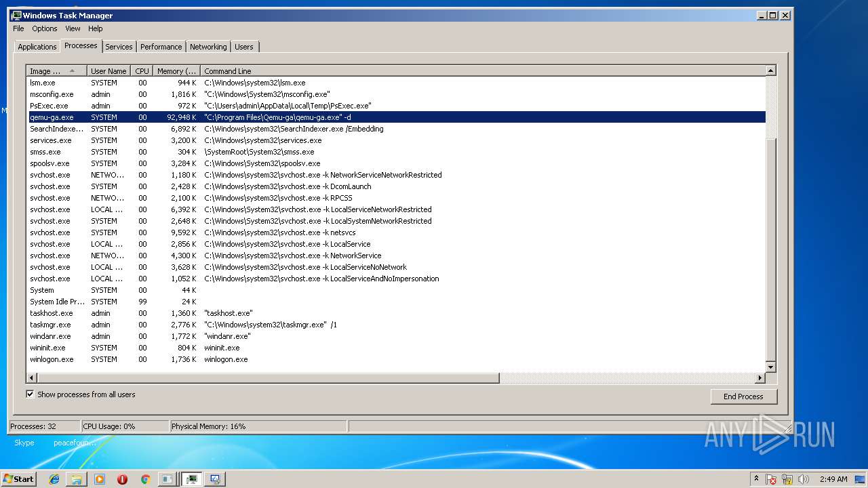Select the lsm.exe process row

pyautogui.click(x=396, y=83)
